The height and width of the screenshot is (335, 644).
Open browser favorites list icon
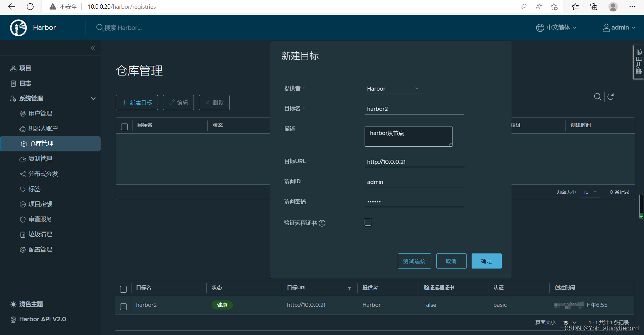tap(575, 7)
